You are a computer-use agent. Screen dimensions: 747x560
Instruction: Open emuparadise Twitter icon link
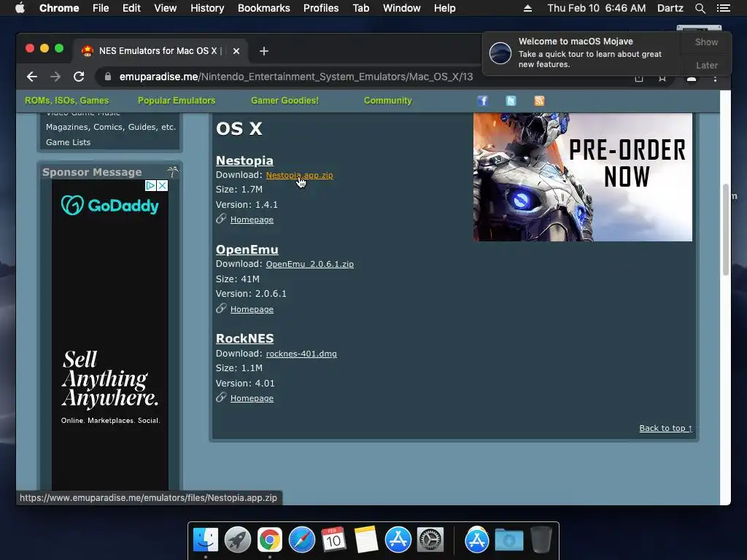[511, 101]
